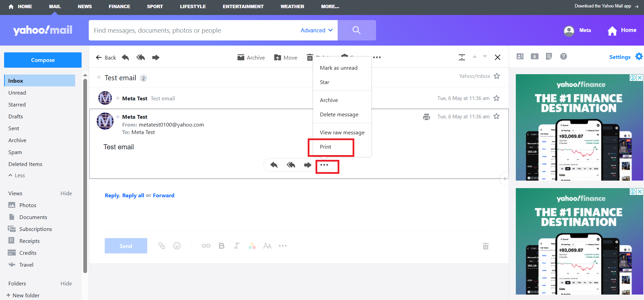
Task: Click the Reply all link
Action: click(133, 195)
